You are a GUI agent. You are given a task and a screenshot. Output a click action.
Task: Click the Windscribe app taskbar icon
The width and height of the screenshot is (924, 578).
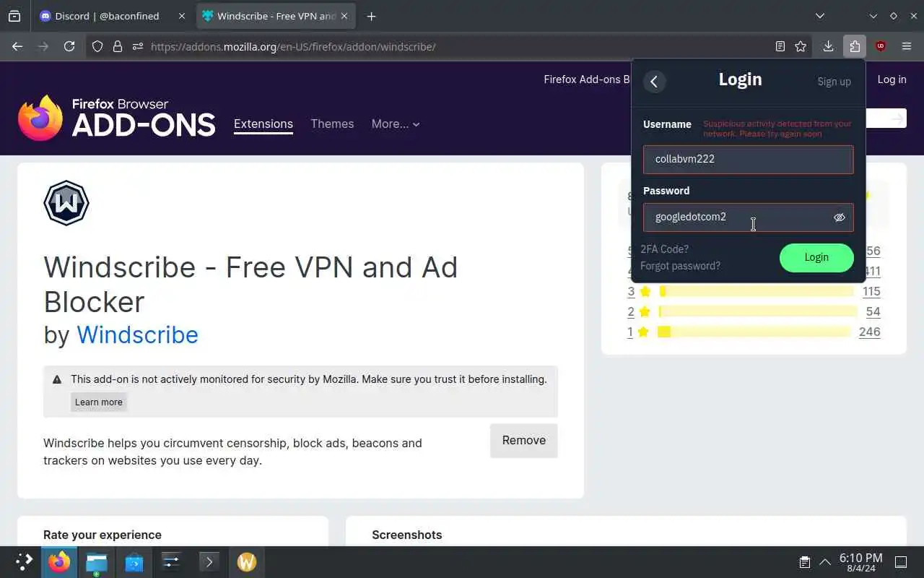pos(247,562)
